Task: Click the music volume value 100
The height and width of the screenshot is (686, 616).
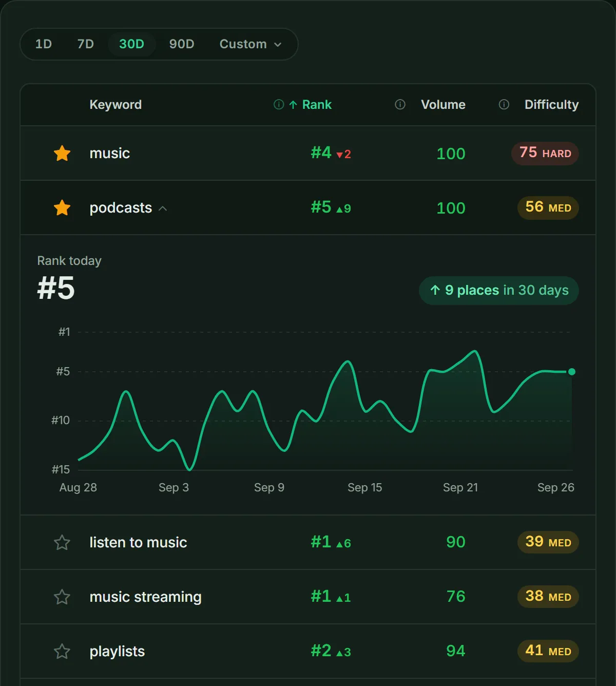Action: coord(451,154)
